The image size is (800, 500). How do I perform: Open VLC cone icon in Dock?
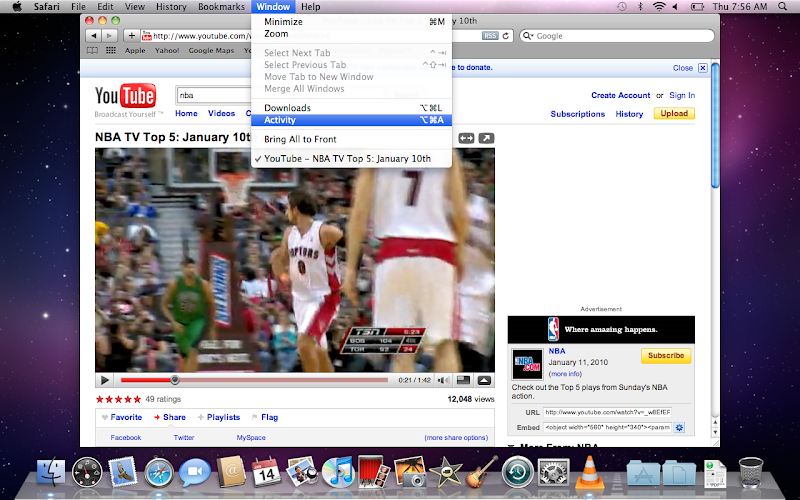[589, 472]
